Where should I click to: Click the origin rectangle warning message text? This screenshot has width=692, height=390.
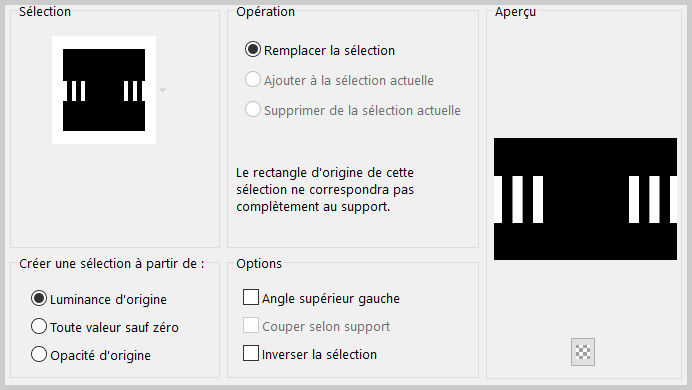325,189
